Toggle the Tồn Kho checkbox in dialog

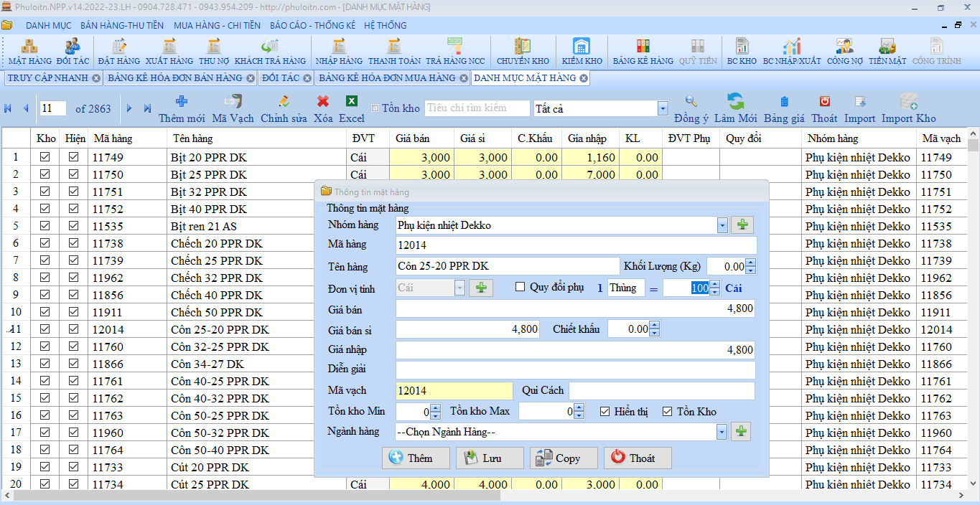pos(667,412)
